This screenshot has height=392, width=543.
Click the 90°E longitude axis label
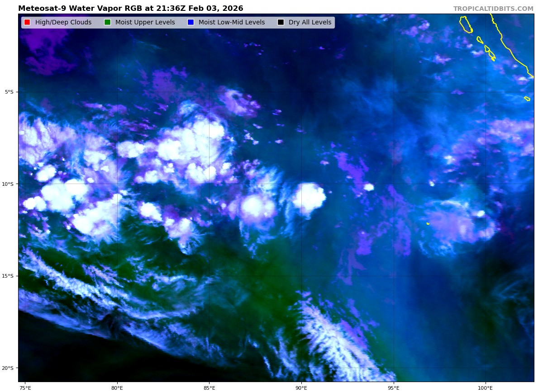click(301, 387)
